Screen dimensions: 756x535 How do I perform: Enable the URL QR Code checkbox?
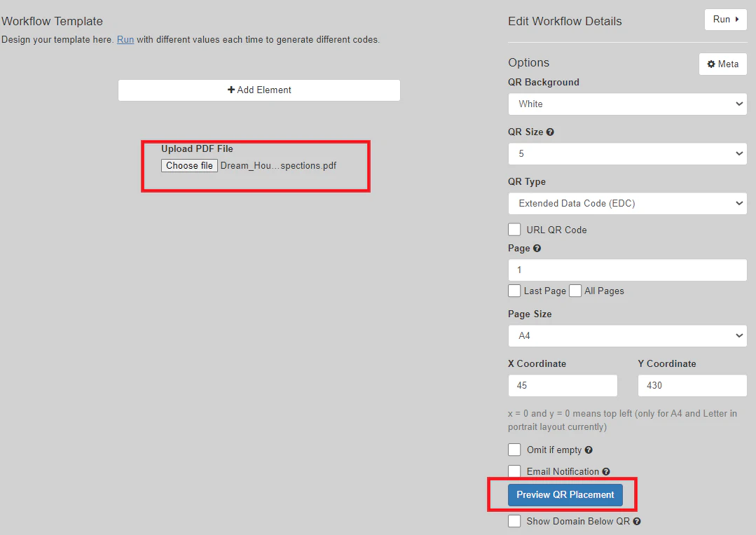tap(515, 230)
